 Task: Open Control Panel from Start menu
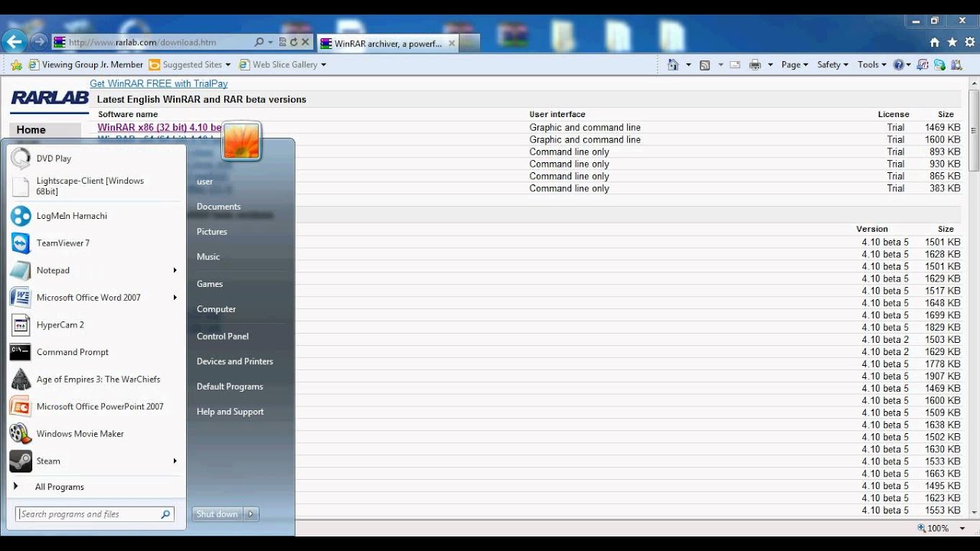coord(223,337)
